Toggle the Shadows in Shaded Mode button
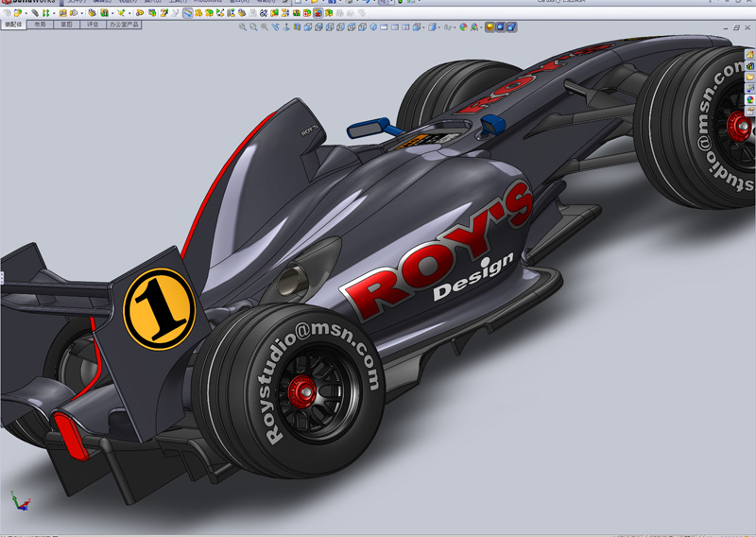 point(501,27)
